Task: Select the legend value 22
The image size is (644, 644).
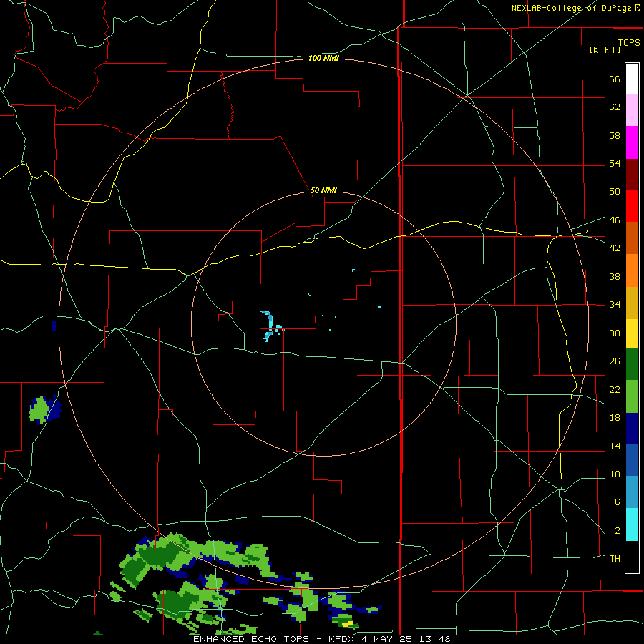Action: 615,389
